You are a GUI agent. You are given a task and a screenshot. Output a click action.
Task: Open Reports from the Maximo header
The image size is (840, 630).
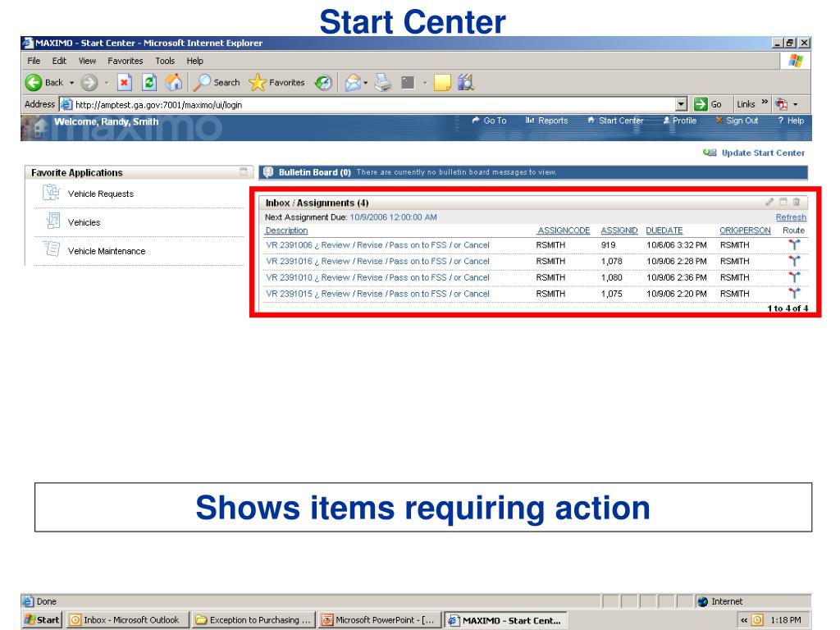pyautogui.click(x=546, y=121)
